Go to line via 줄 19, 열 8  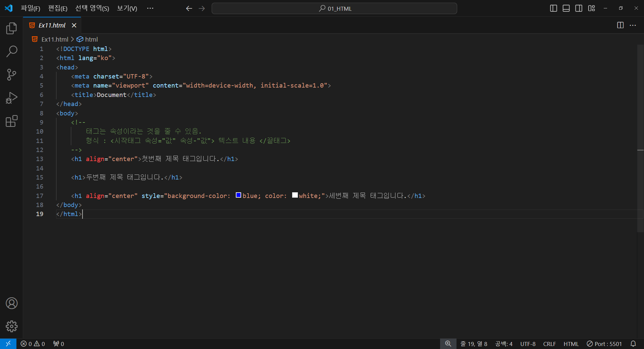[474, 344]
